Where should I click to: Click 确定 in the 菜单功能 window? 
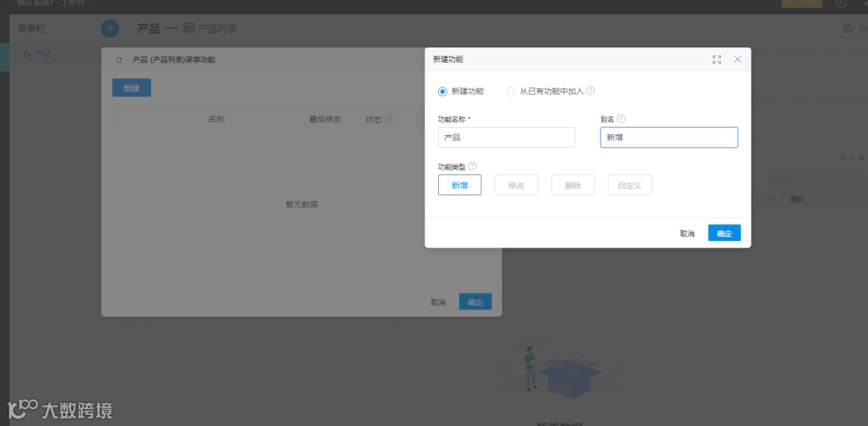tap(475, 302)
